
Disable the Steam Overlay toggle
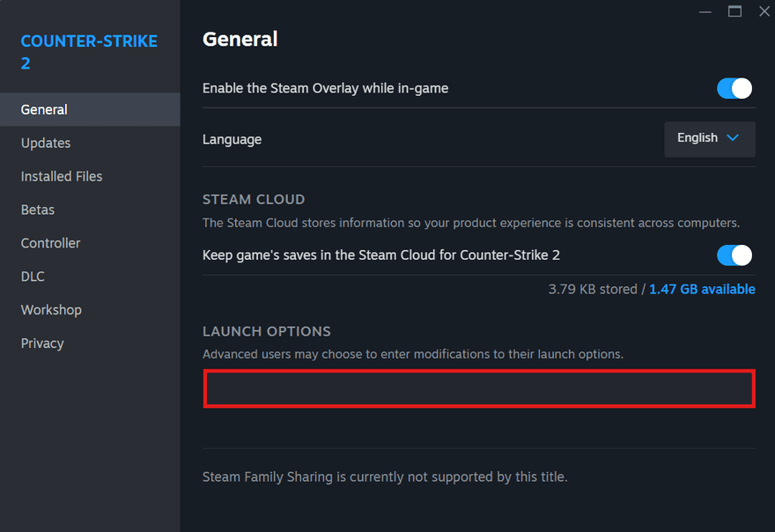pyautogui.click(x=734, y=88)
